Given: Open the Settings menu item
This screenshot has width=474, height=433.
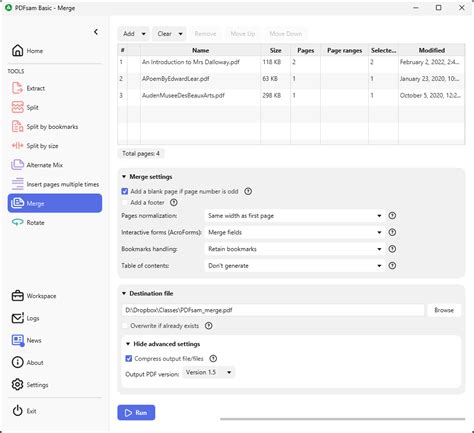Looking at the screenshot, I should [30, 385].
